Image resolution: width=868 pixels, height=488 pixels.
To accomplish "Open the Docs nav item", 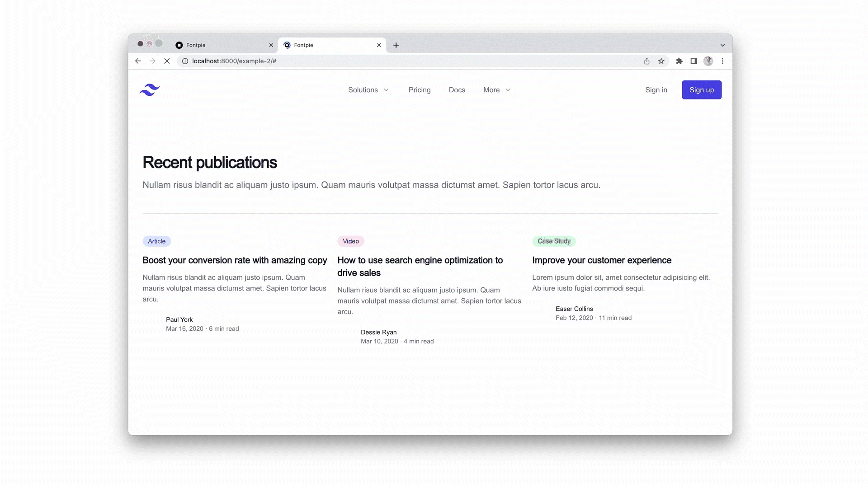I will click(457, 90).
